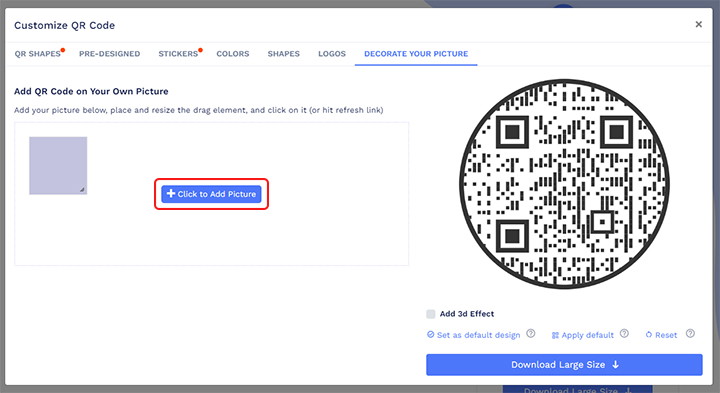Click the Download Large Size button
This screenshot has height=393, width=720.
[564, 365]
